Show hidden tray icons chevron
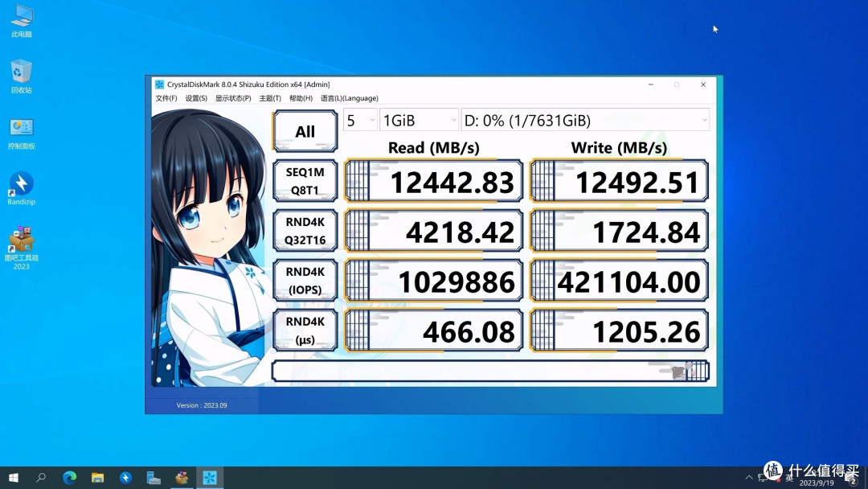 point(749,478)
